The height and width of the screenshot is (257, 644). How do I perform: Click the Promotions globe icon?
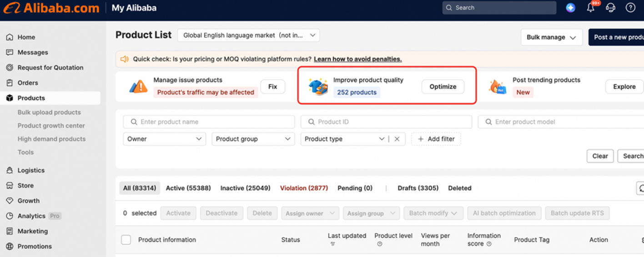click(10, 247)
